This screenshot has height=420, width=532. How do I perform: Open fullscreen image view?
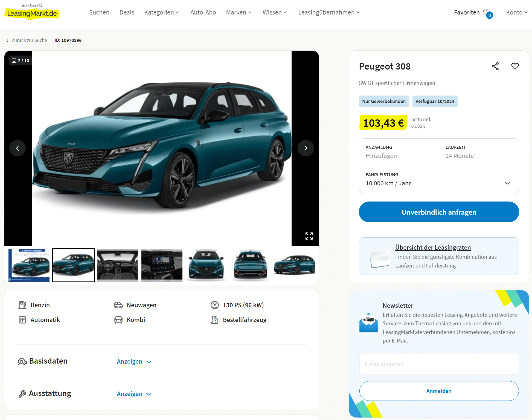tap(309, 236)
